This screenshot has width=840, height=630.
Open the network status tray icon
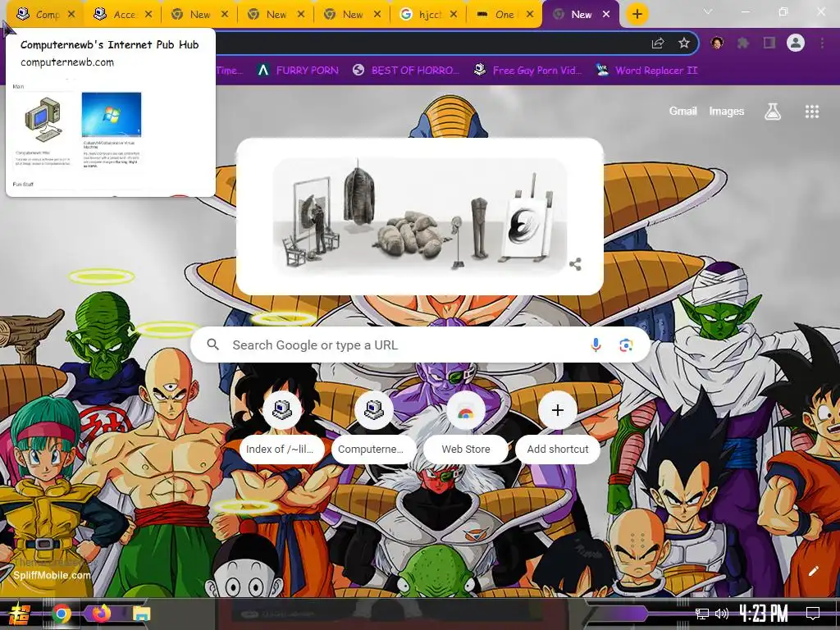(702, 614)
